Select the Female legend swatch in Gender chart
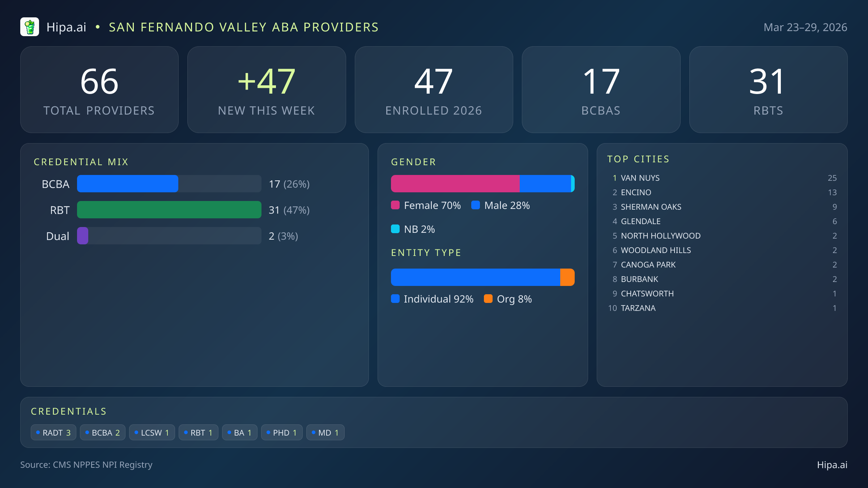 point(395,205)
